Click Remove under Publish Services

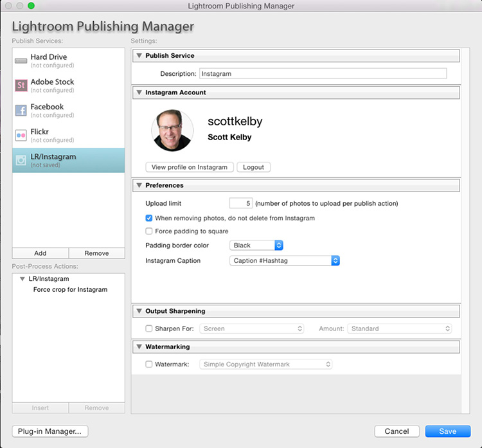[x=96, y=253]
